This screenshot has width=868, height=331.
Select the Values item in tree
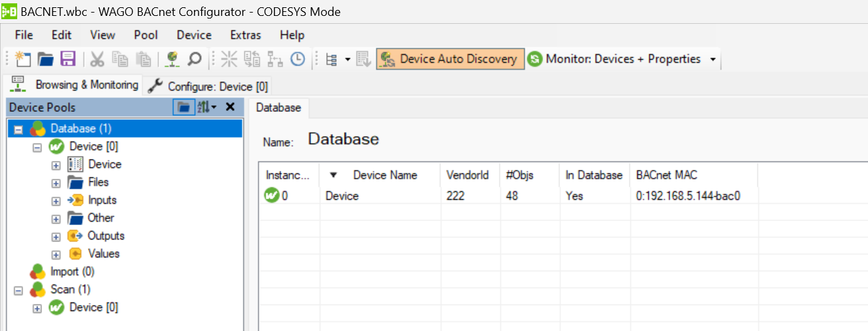pyautogui.click(x=103, y=254)
